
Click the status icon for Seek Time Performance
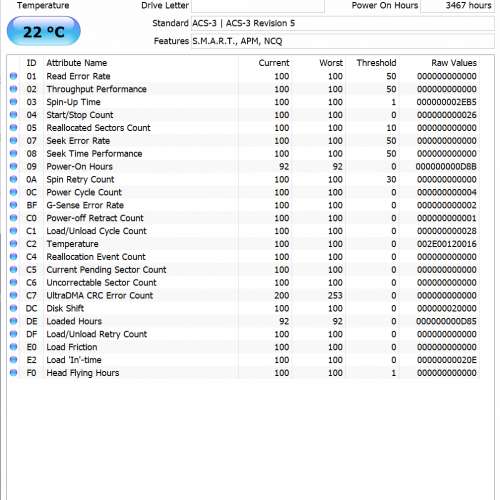tap(13, 153)
